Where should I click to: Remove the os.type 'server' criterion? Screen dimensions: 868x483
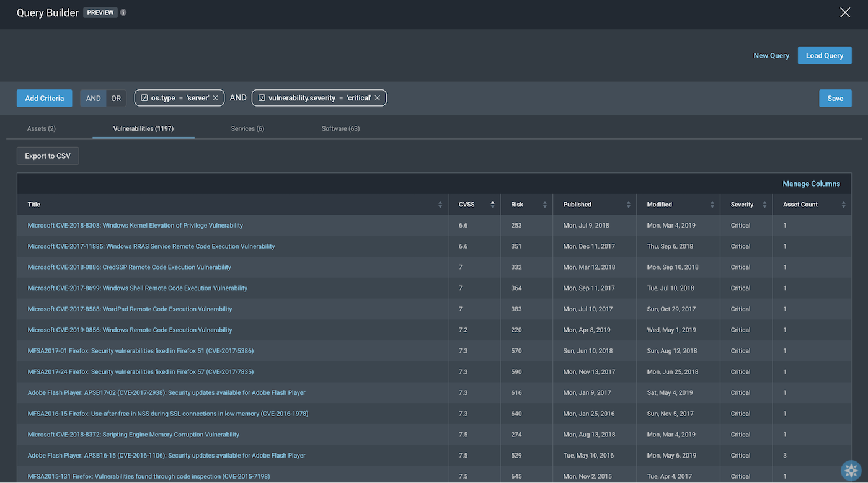215,98
